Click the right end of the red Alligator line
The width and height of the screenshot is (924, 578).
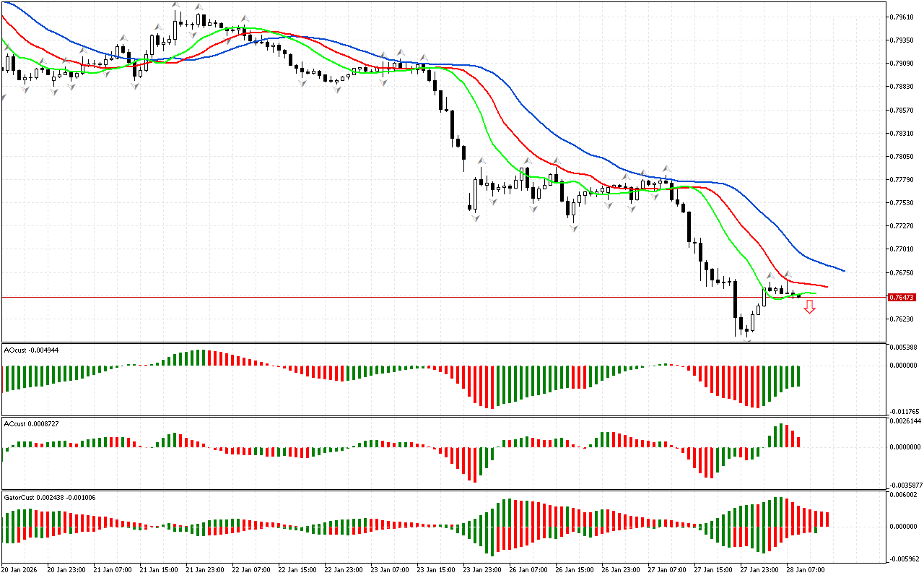(826, 287)
